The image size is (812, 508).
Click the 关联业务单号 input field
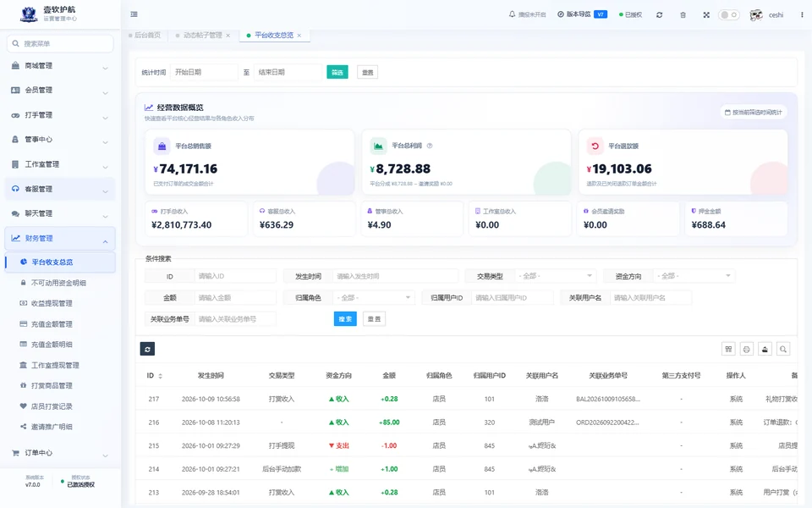click(235, 319)
